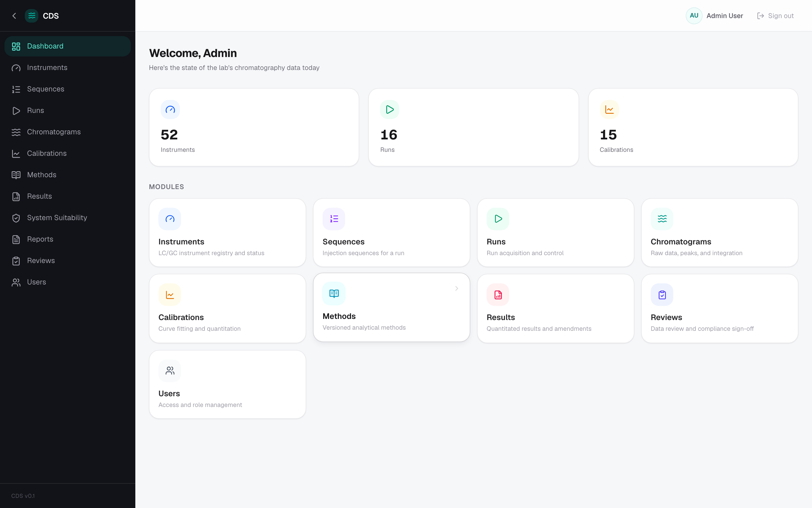This screenshot has width=812, height=508.
Task: Click the Users people icon in sidebar
Action: pos(16,282)
